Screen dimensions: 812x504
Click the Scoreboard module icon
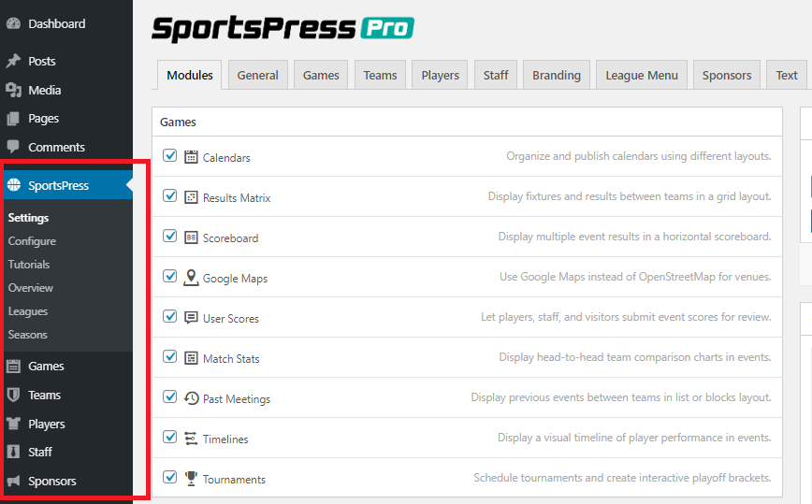pyautogui.click(x=191, y=238)
